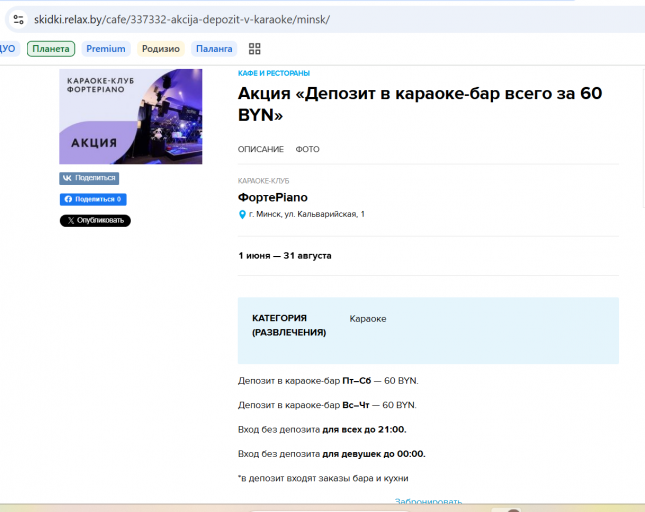Click the promotion title about the 60 BYN deposit

420,104
